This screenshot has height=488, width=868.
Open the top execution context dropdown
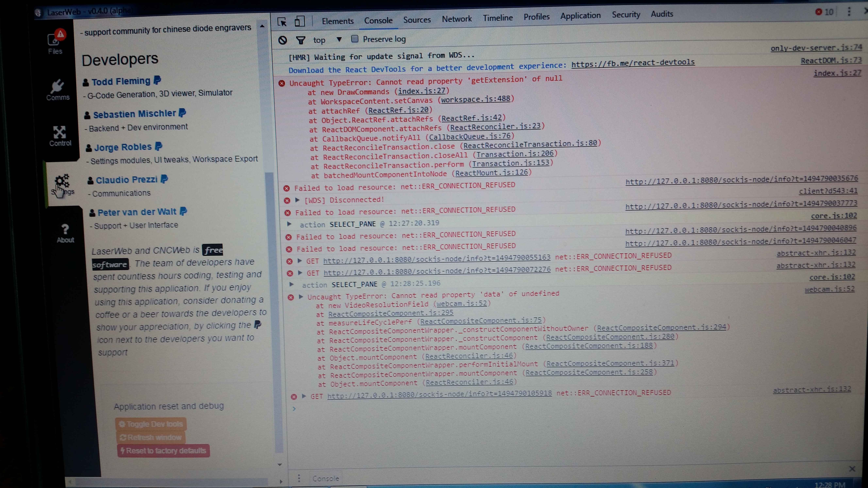click(x=327, y=40)
